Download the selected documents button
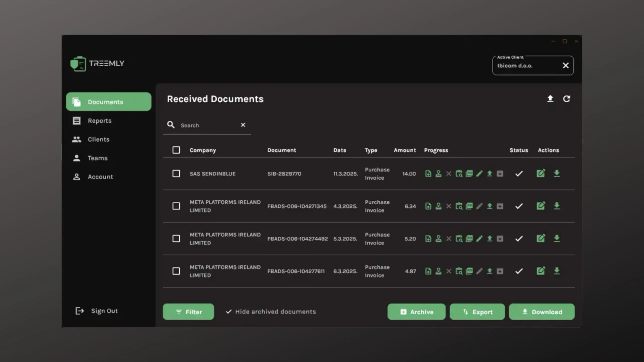The image size is (644, 362). [542, 312]
